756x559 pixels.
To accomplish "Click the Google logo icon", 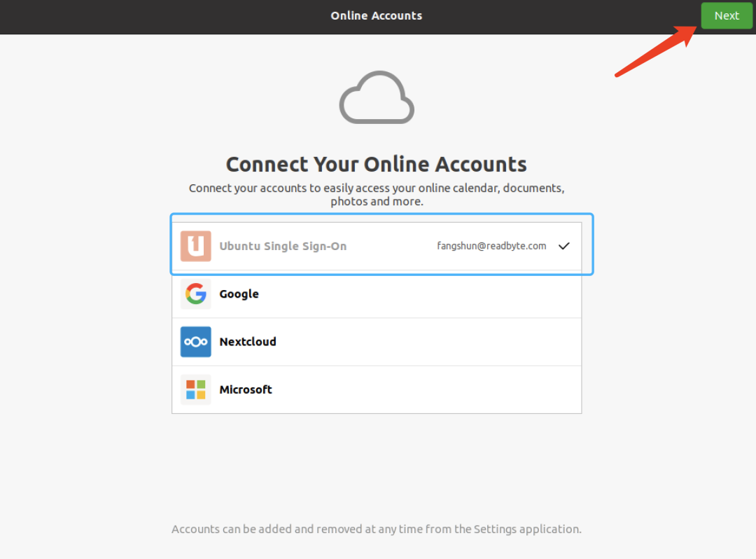I will (x=196, y=294).
